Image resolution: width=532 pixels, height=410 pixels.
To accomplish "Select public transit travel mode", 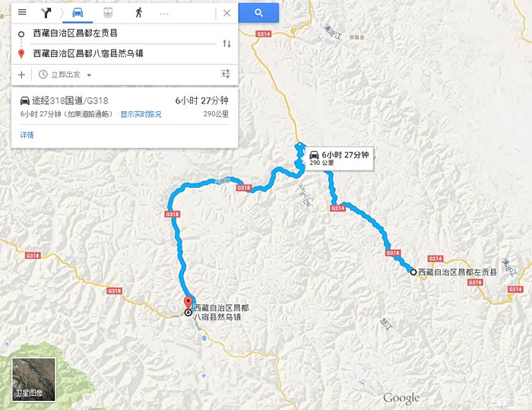I will pyautogui.click(x=108, y=13).
